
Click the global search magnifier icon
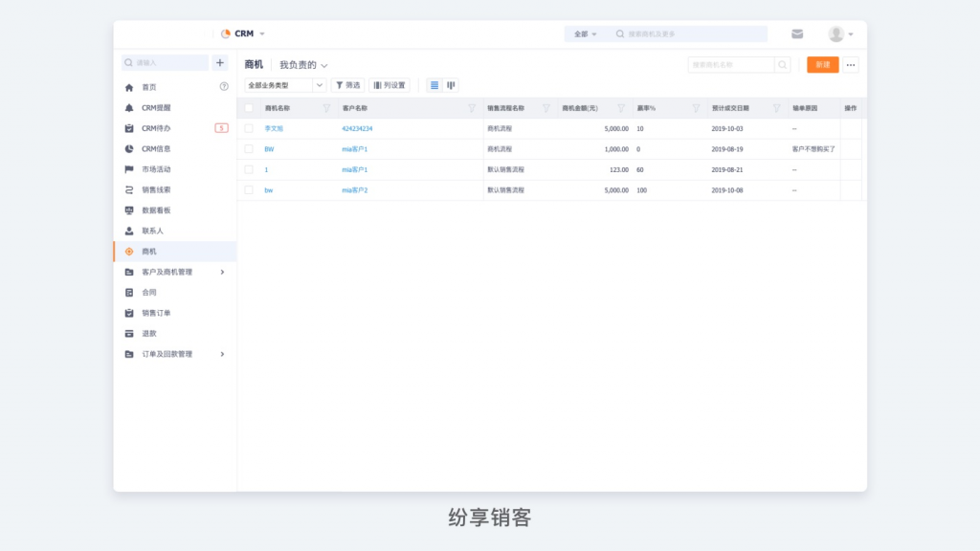coord(620,33)
